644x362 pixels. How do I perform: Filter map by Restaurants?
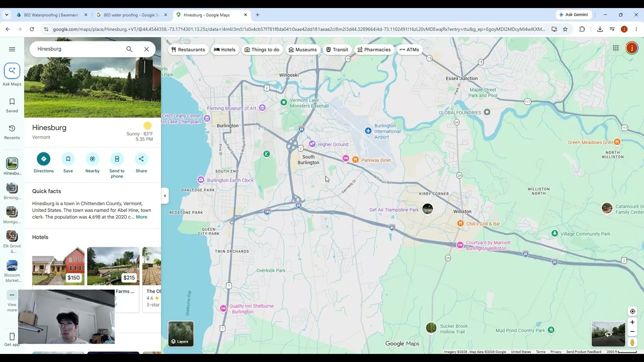coord(188,50)
